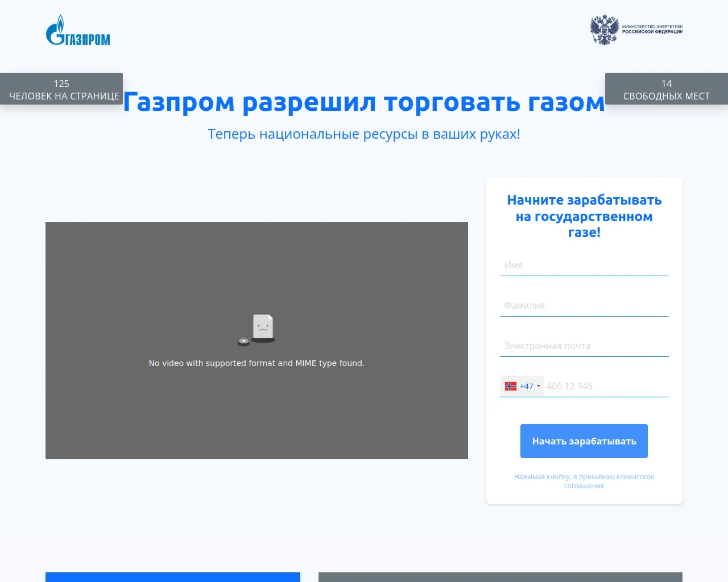
Task: Focus the Имя input field
Action: coord(584,265)
